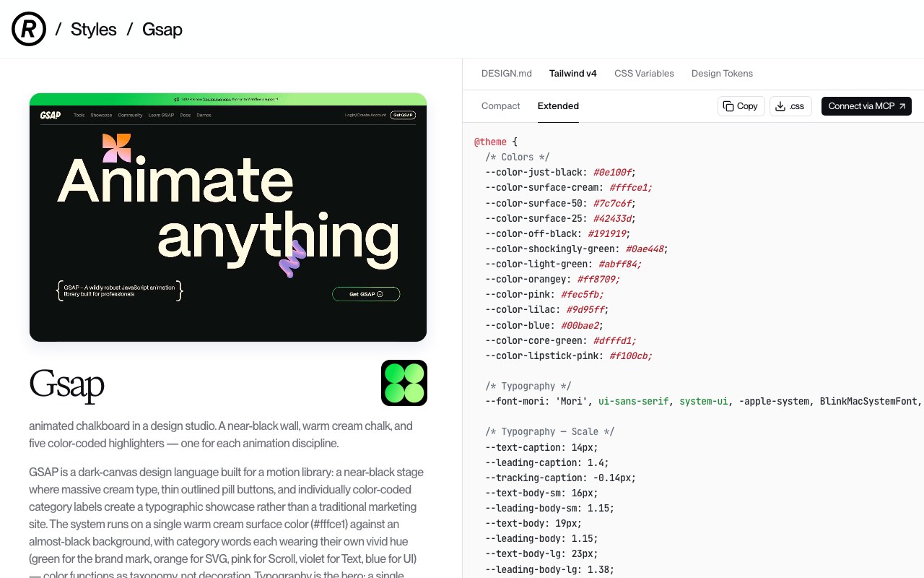The height and width of the screenshot is (578, 924).
Task: Click the --color-core-green code line
Action: (561, 341)
